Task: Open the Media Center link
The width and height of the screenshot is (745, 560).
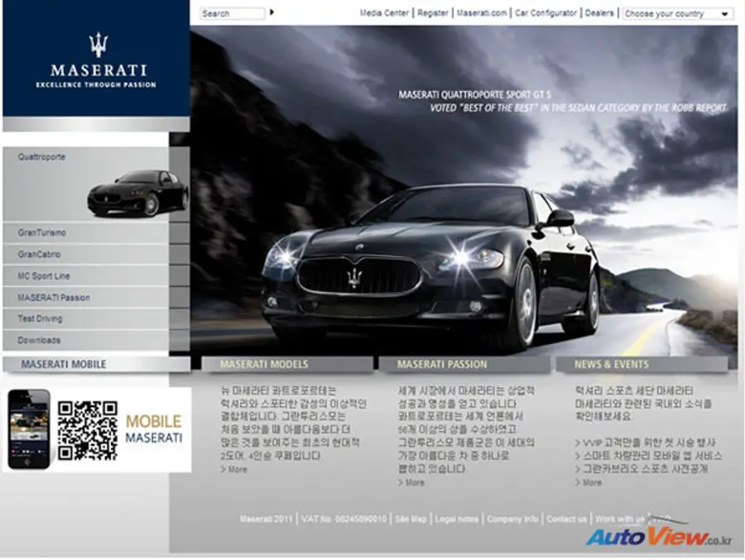Action: click(x=384, y=13)
